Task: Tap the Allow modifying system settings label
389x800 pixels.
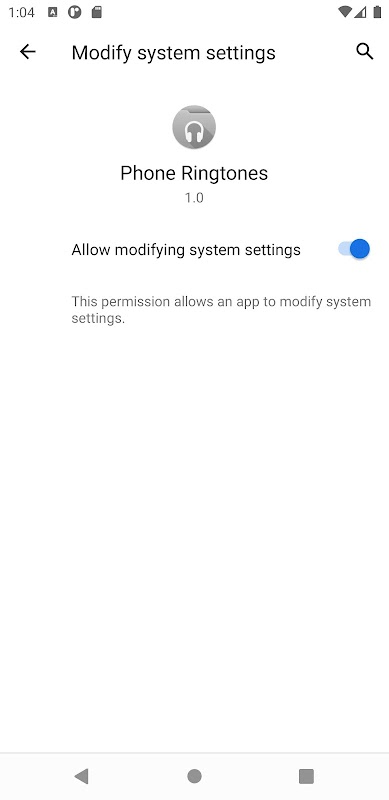Action: click(x=186, y=250)
